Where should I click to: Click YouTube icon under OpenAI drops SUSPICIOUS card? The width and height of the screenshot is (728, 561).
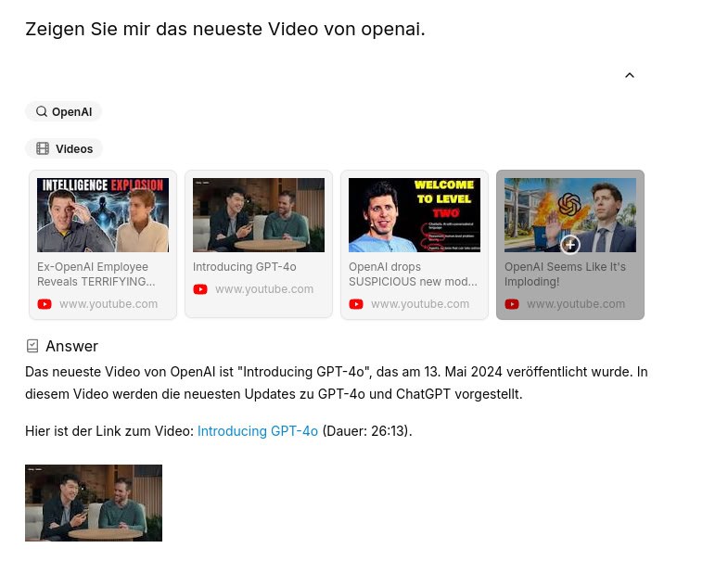point(356,304)
